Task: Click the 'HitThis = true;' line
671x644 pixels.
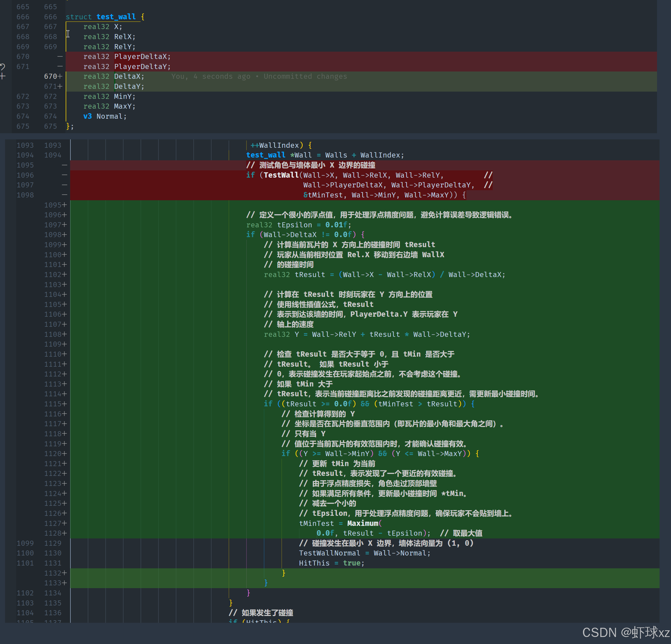Action: [332, 563]
